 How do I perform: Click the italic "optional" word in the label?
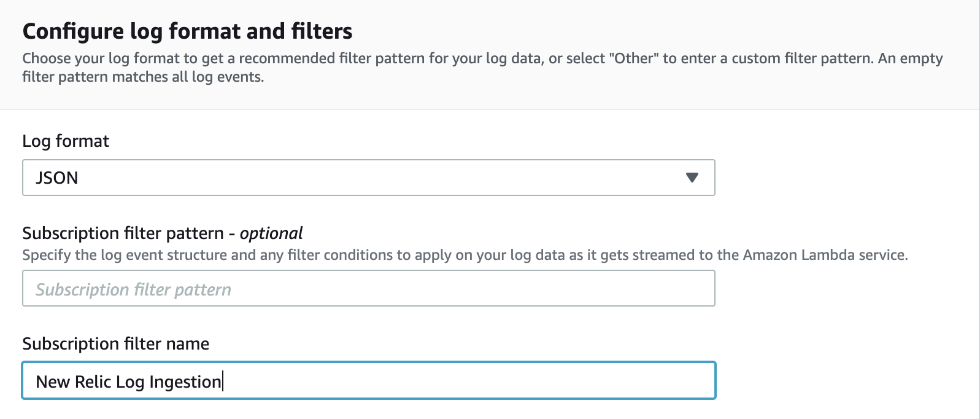point(271,233)
